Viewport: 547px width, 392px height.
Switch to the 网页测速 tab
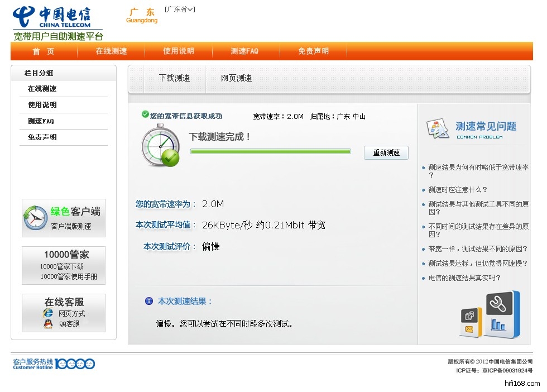tap(236, 78)
